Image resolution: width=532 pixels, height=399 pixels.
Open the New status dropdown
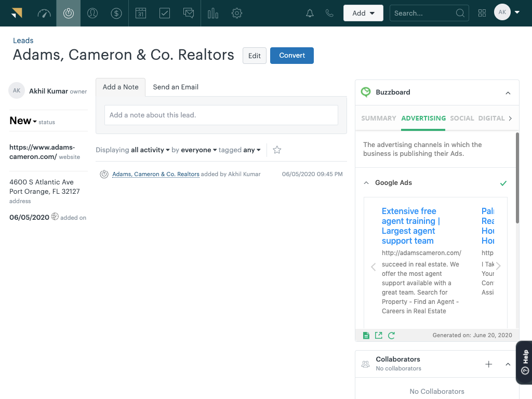[23, 121]
